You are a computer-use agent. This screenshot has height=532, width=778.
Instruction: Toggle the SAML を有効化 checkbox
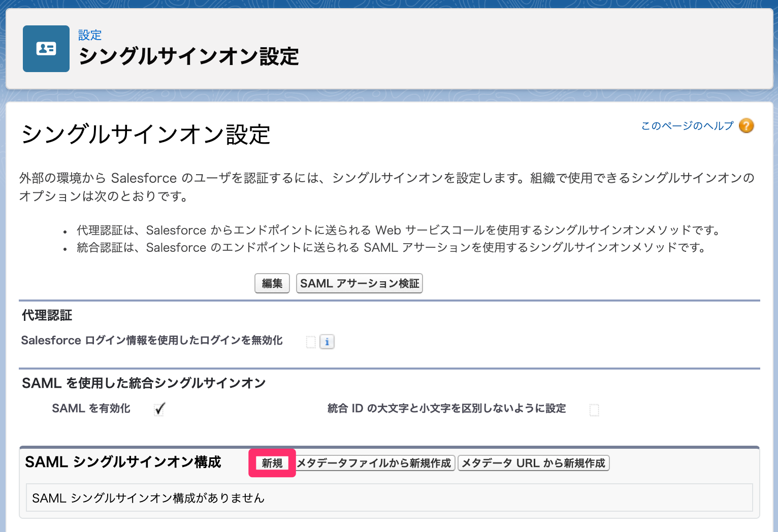coord(159,409)
